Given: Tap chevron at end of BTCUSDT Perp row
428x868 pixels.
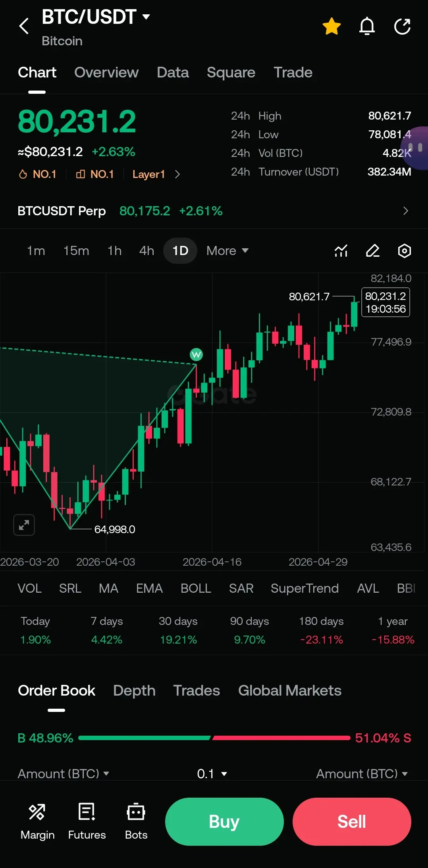Looking at the screenshot, I should pyautogui.click(x=405, y=211).
